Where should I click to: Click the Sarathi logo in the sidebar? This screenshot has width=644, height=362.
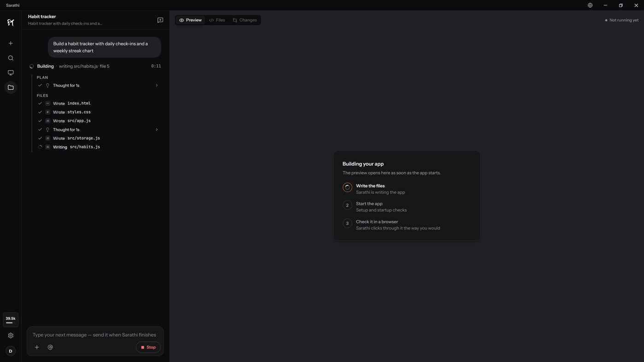click(11, 23)
